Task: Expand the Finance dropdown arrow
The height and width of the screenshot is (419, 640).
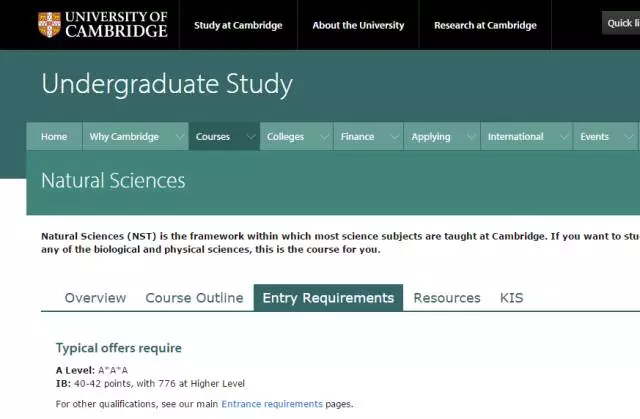Action: coord(395,137)
